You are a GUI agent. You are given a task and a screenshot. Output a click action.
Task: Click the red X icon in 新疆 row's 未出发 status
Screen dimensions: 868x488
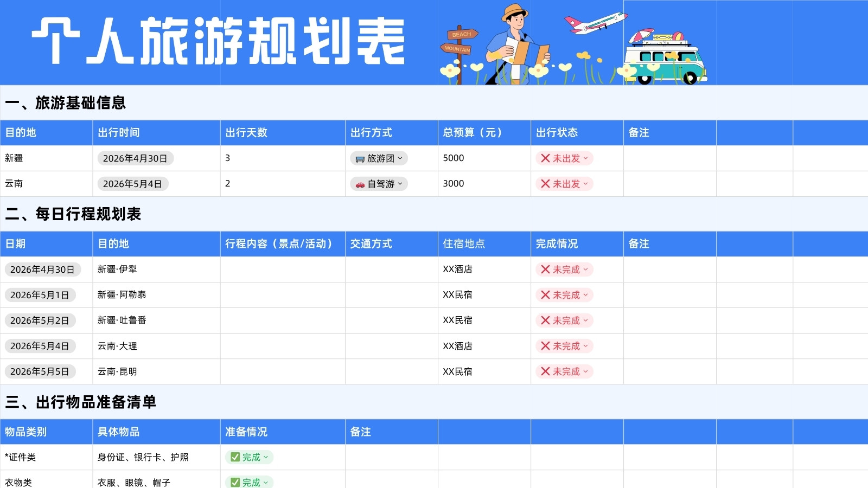pos(545,158)
